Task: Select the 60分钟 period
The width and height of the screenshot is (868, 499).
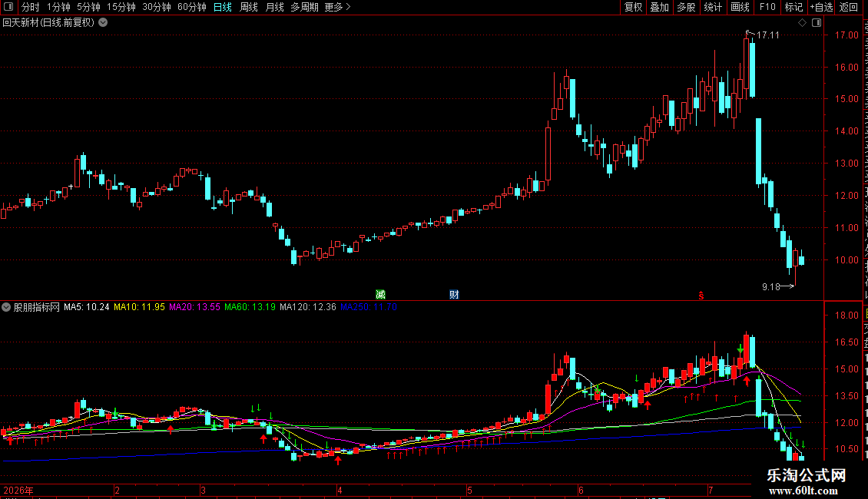Action: click(191, 7)
